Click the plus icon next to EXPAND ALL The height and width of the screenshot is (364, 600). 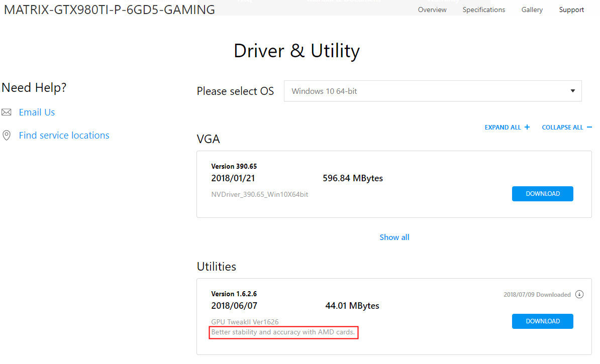click(x=527, y=128)
